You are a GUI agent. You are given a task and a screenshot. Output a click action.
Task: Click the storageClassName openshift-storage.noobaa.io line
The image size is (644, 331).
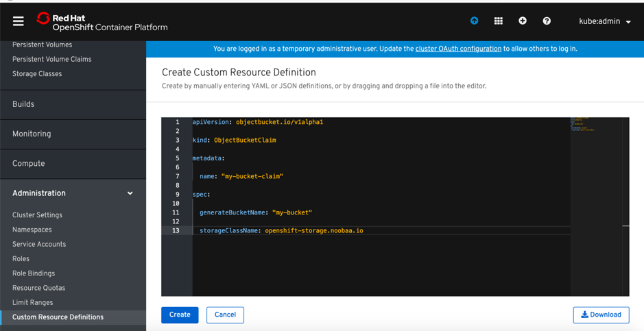pos(281,230)
